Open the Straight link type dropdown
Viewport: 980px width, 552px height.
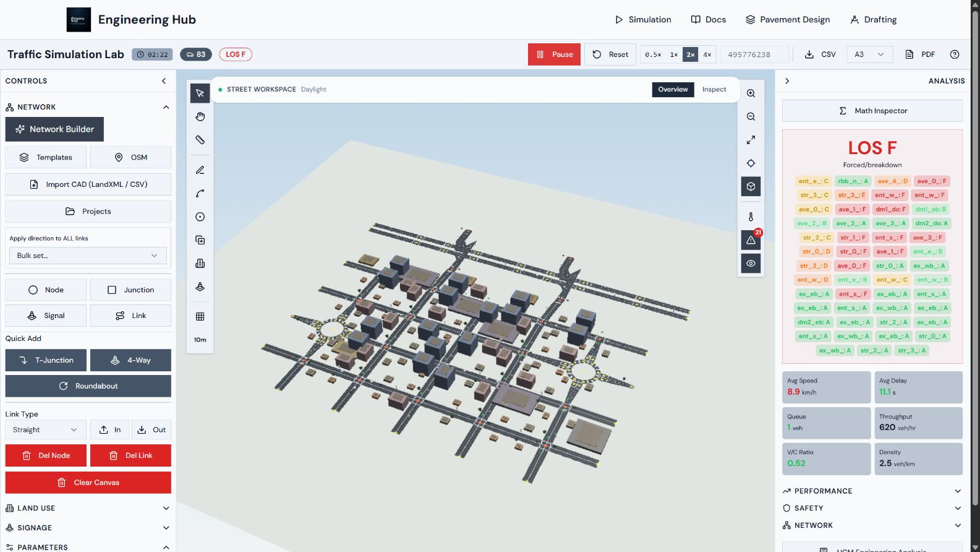(46, 429)
